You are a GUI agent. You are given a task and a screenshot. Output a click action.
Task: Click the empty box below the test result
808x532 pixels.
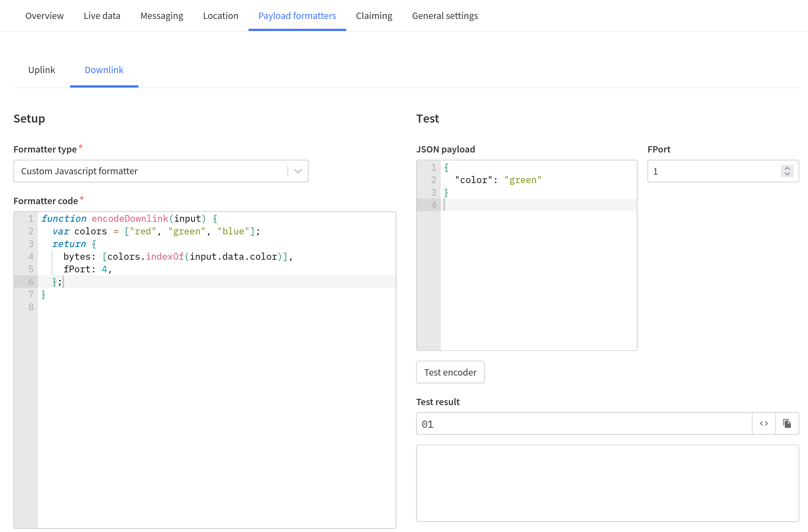pos(607,483)
